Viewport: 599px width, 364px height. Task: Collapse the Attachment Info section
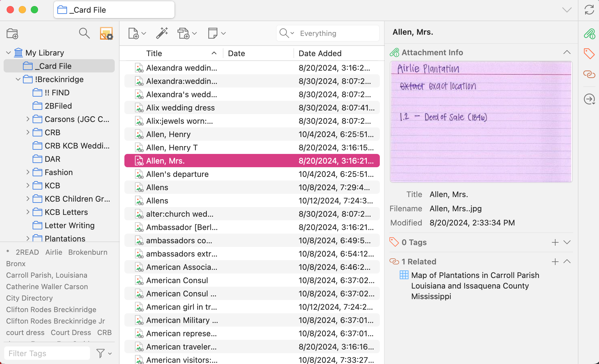[567, 53]
